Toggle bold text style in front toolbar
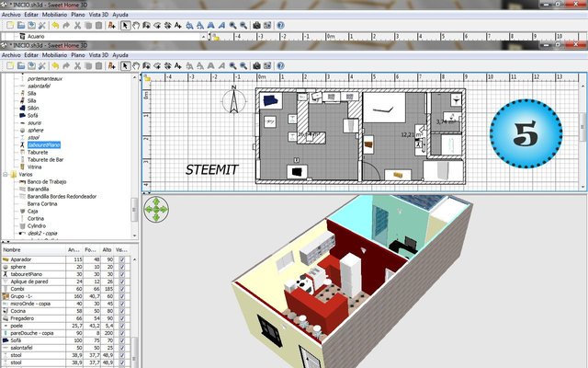The width and height of the screenshot is (588, 368). pyautogui.click(x=210, y=65)
